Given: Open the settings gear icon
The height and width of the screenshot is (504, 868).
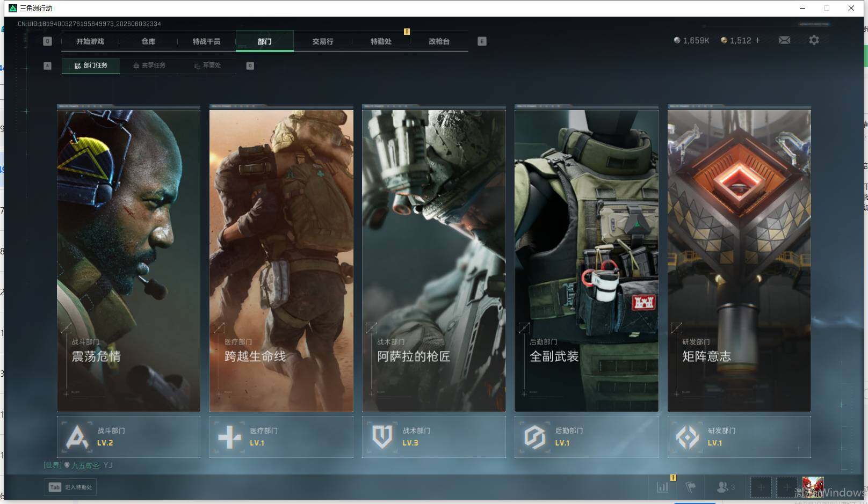Looking at the screenshot, I should (814, 40).
